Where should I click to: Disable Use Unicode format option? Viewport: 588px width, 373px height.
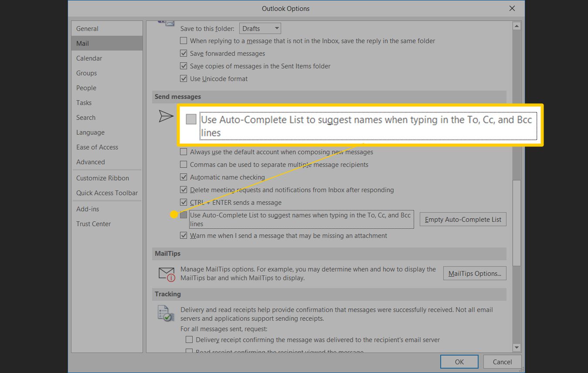coord(184,79)
